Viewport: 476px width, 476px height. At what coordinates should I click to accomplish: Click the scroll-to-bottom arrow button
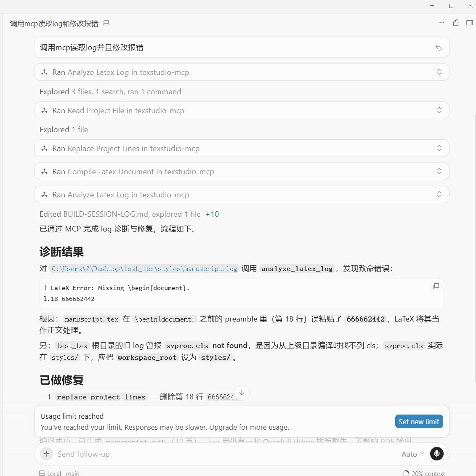(242, 393)
